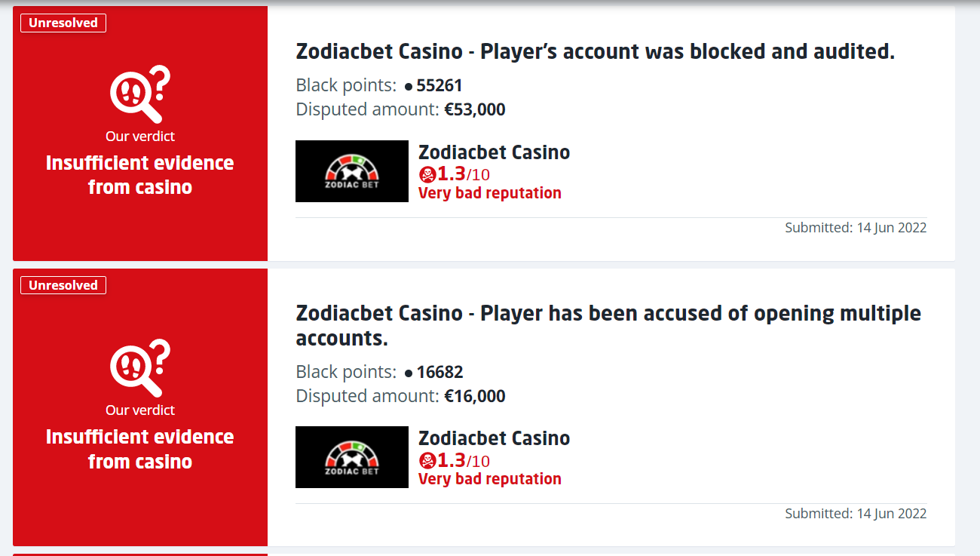The width and height of the screenshot is (980, 556).
Task: Open the Zodiac Bet logo in the €53,000 complaint
Action: tap(351, 171)
